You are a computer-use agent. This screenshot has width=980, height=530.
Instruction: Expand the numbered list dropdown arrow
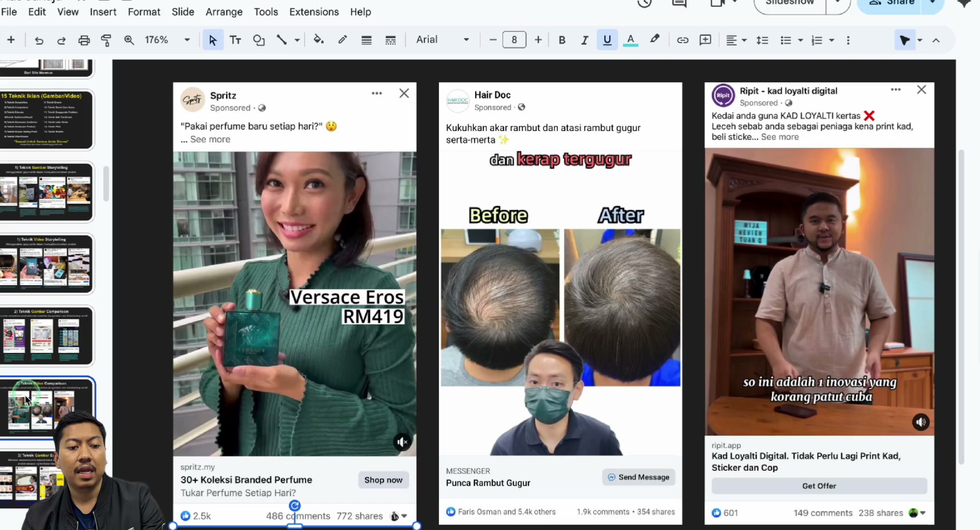831,40
